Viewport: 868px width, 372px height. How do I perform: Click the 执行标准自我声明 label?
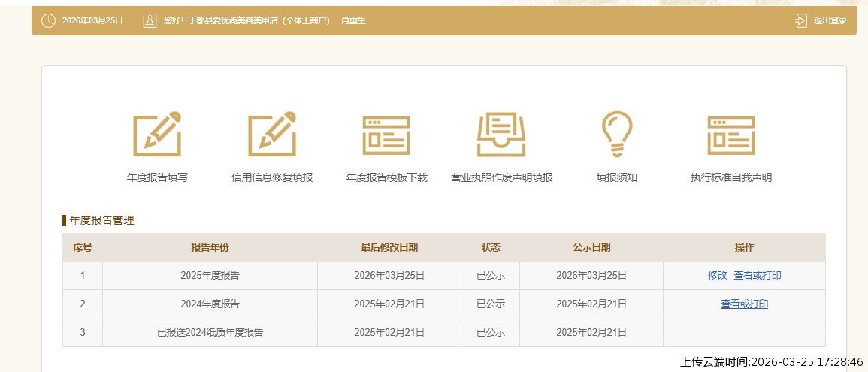pyautogui.click(x=730, y=178)
